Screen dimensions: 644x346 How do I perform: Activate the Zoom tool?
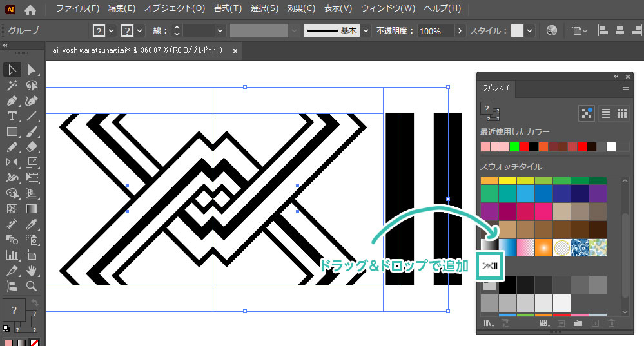[32, 285]
